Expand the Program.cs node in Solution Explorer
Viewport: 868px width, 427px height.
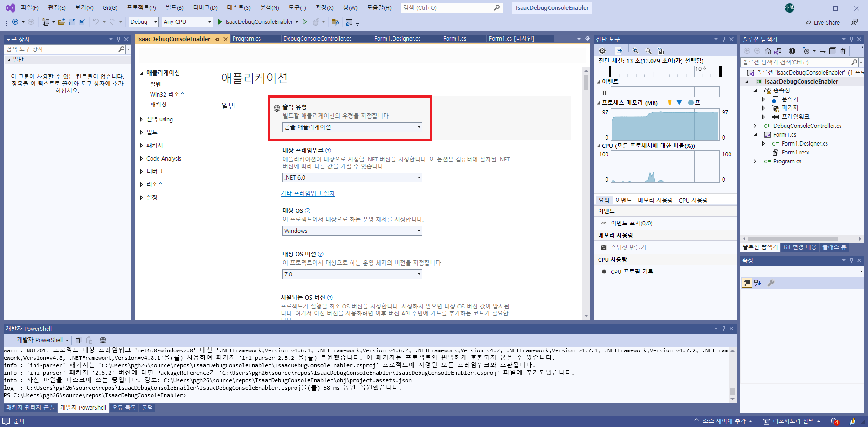pos(755,161)
